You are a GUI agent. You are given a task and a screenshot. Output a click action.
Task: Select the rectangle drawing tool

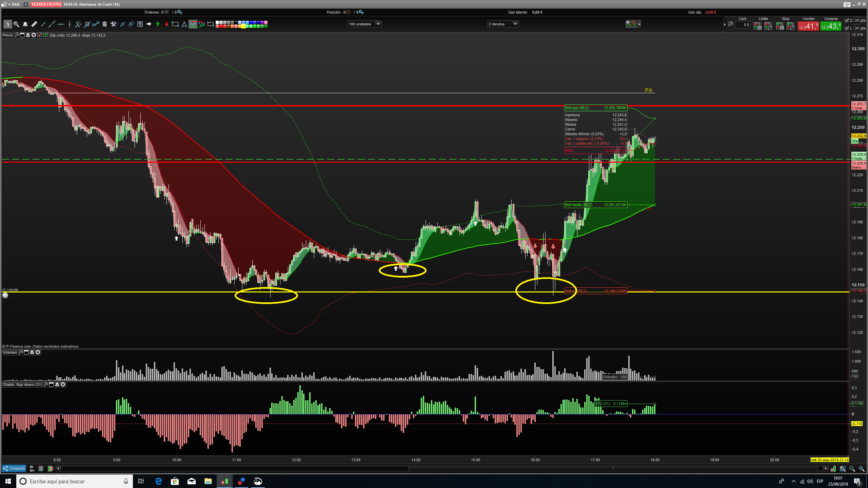click(x=175, y=24)
